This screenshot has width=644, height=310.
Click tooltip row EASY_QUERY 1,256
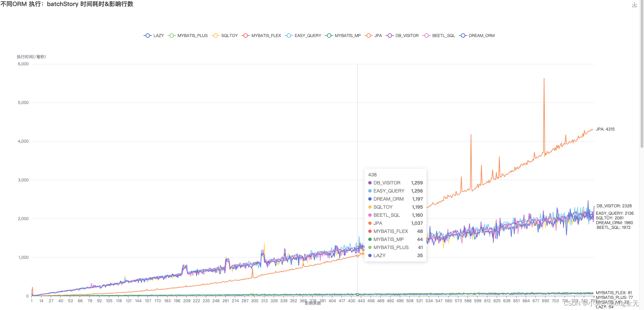tap(395, 191)
